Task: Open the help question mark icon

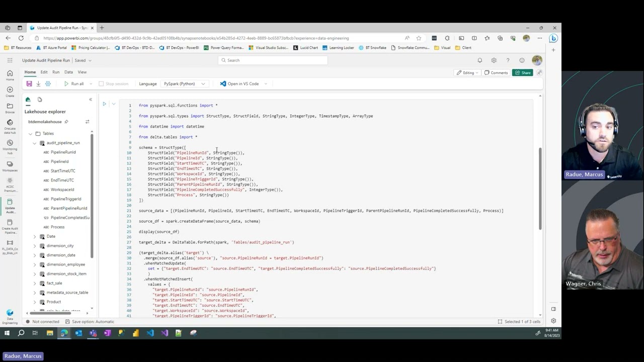Action: (508, 60)
